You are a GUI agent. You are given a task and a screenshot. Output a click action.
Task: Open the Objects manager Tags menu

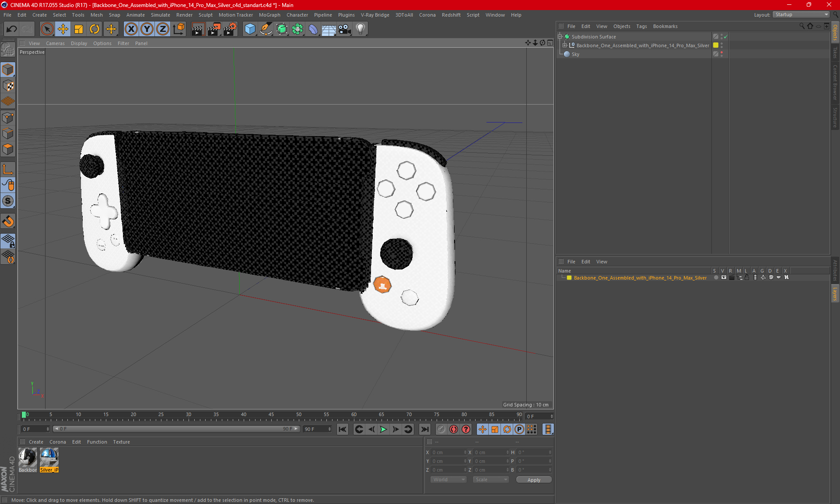pos(641,26)
